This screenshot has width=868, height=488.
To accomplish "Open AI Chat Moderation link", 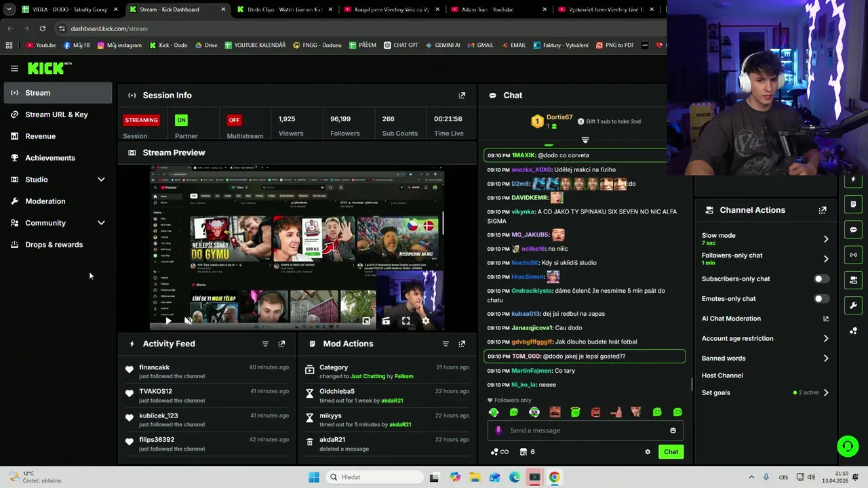I will pos(765,319).
